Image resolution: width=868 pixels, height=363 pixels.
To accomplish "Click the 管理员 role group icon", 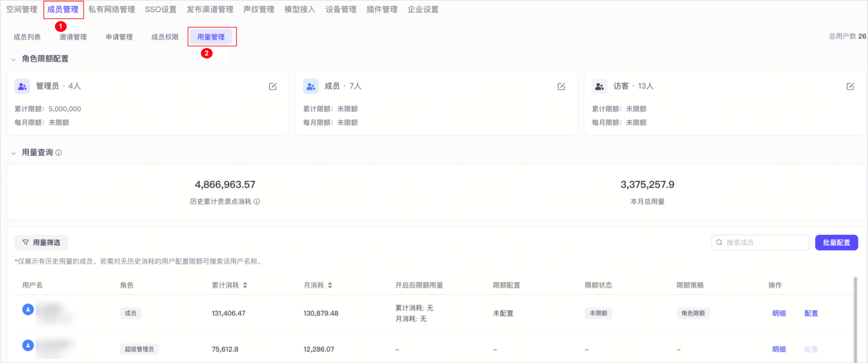I will click(22, 87).
